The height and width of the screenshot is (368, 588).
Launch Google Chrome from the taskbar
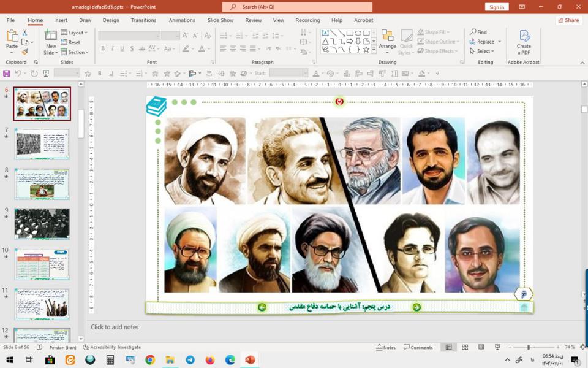pos(150,360)
